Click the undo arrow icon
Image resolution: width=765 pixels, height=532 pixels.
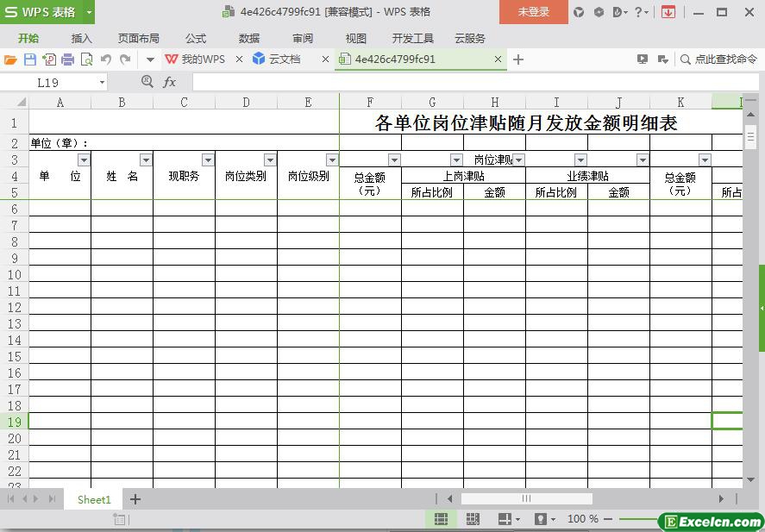pyautogui.click(x=106, y=59)
